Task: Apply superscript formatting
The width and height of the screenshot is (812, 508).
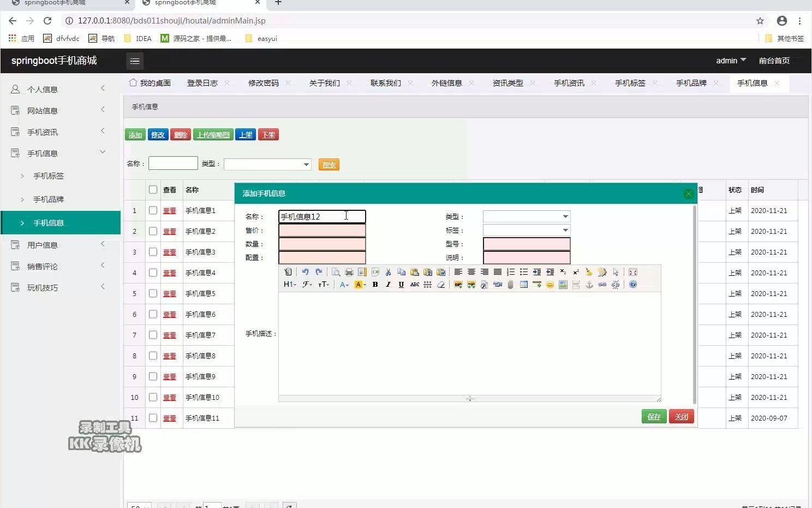Action: point(576,272)
